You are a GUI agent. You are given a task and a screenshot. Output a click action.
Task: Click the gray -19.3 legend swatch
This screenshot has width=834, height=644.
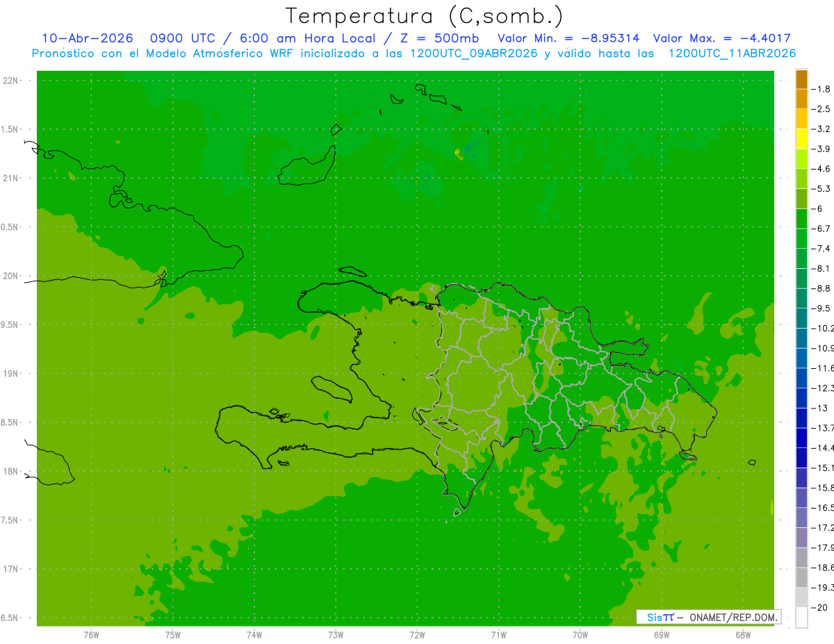pos(801,577)
